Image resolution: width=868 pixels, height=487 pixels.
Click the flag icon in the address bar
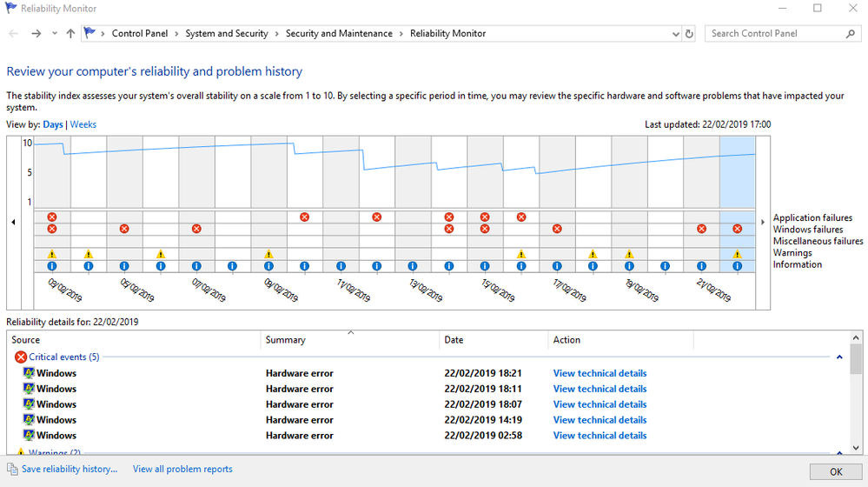click(x=89, y=33)
